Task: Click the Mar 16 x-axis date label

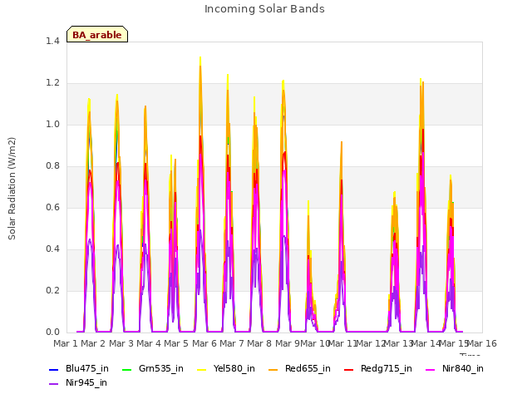Action: click(x=482, y=343)
